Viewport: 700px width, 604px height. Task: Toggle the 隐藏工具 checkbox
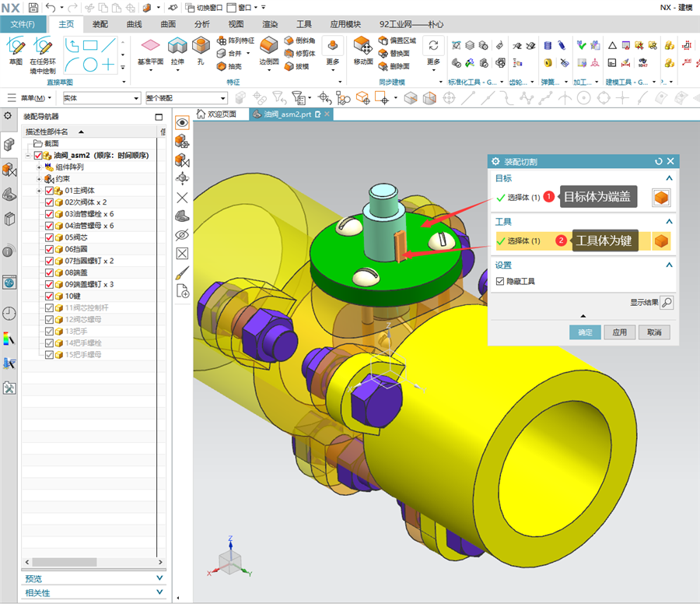click(500, 281)
